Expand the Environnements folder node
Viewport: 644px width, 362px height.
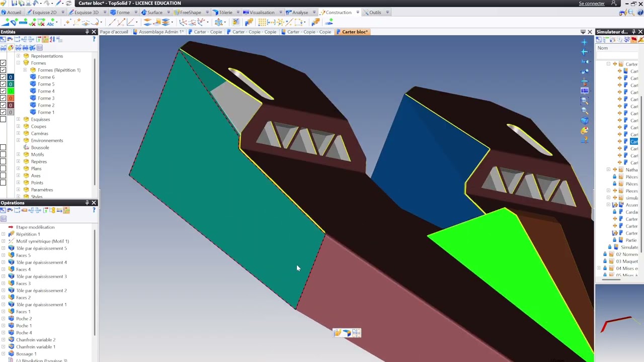(18, 140)
